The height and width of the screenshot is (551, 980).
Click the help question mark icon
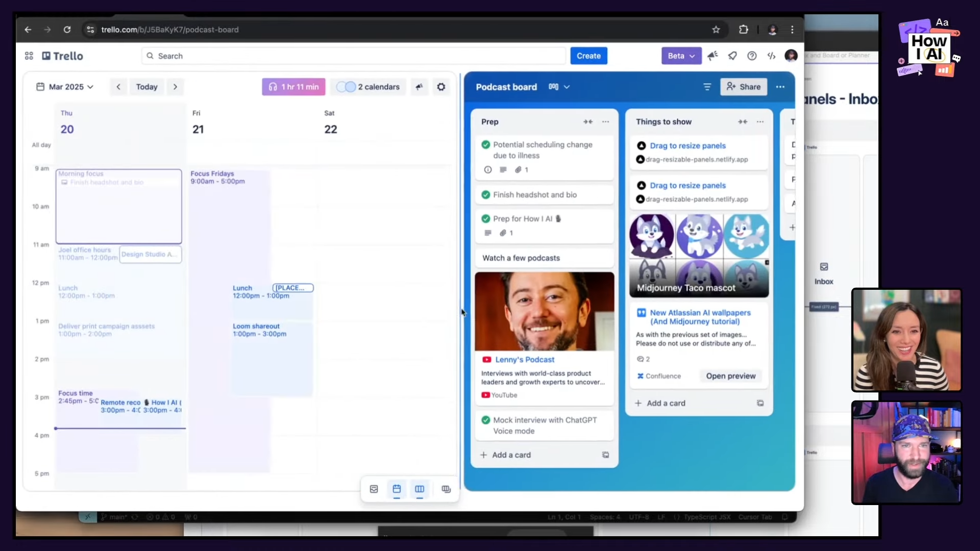tap(752, 56)
